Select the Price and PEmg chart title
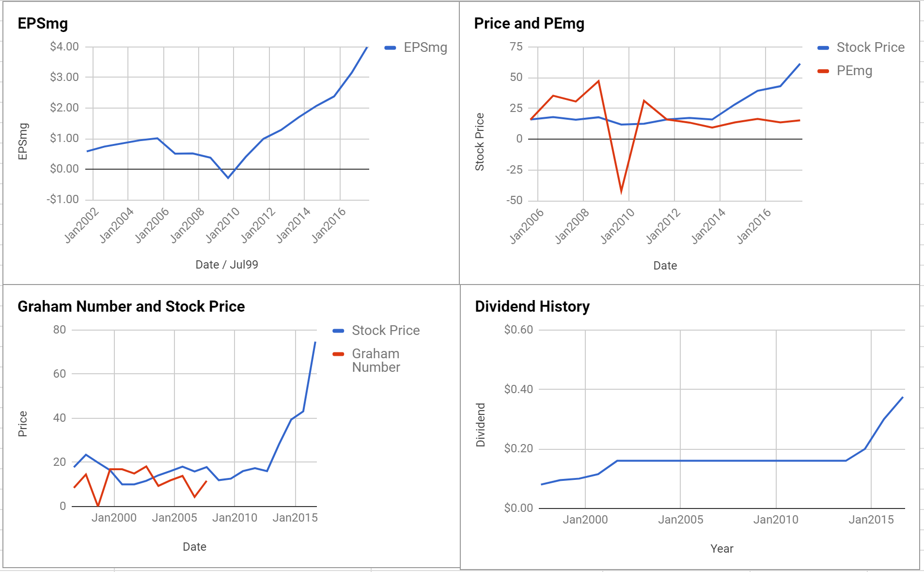The image size is (924, 572). [529, 23]
